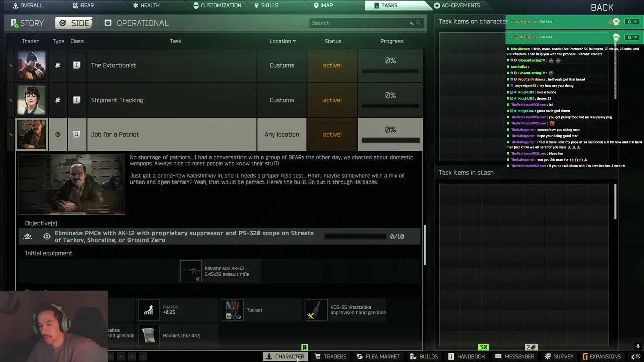Click the Kalashnikov AK-12 item icon

(x=191, y=271)
